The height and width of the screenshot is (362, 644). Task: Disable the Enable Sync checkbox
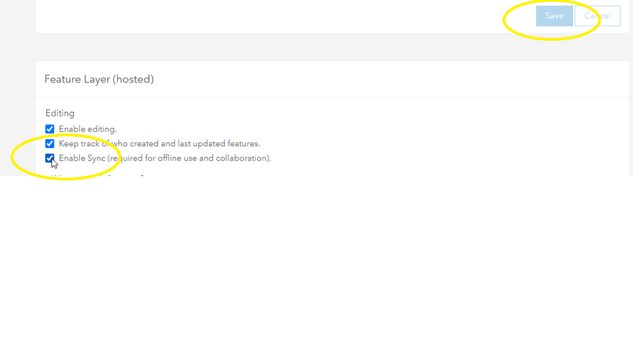50,158
